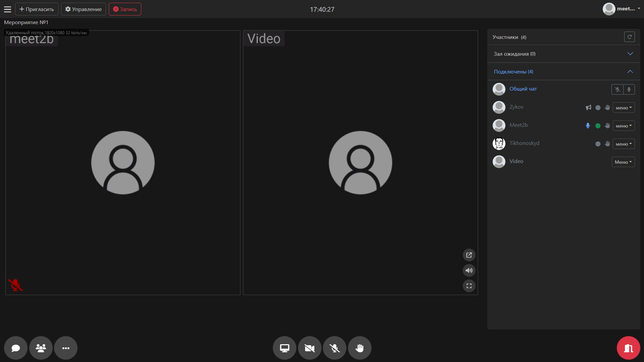This screenshot has width=644, height=362.
Task: Expand the waiting room section
Action: 630,54
